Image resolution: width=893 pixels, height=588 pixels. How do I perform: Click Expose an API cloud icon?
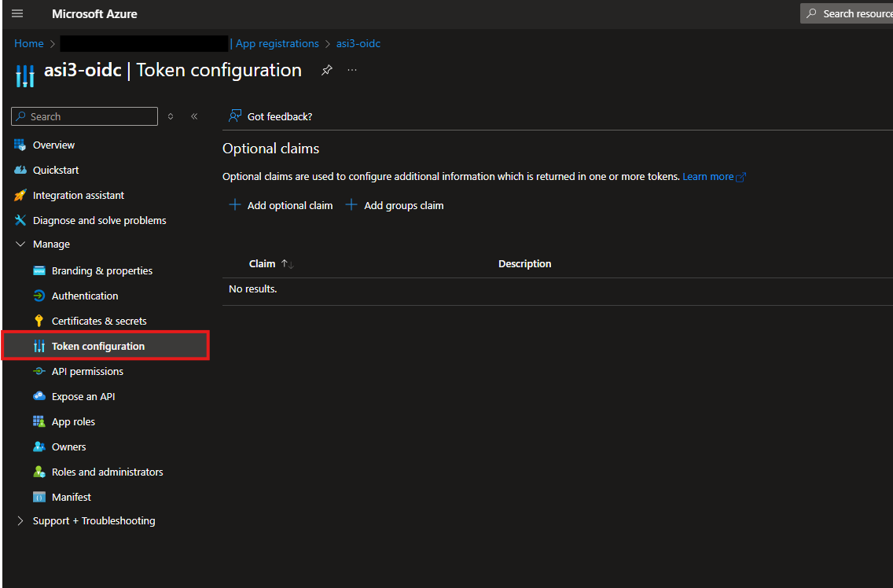(x=39, y=396)
